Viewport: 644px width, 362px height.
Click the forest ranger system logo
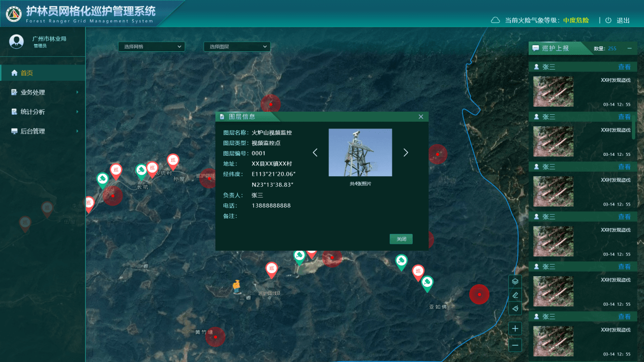pos(14,14)
